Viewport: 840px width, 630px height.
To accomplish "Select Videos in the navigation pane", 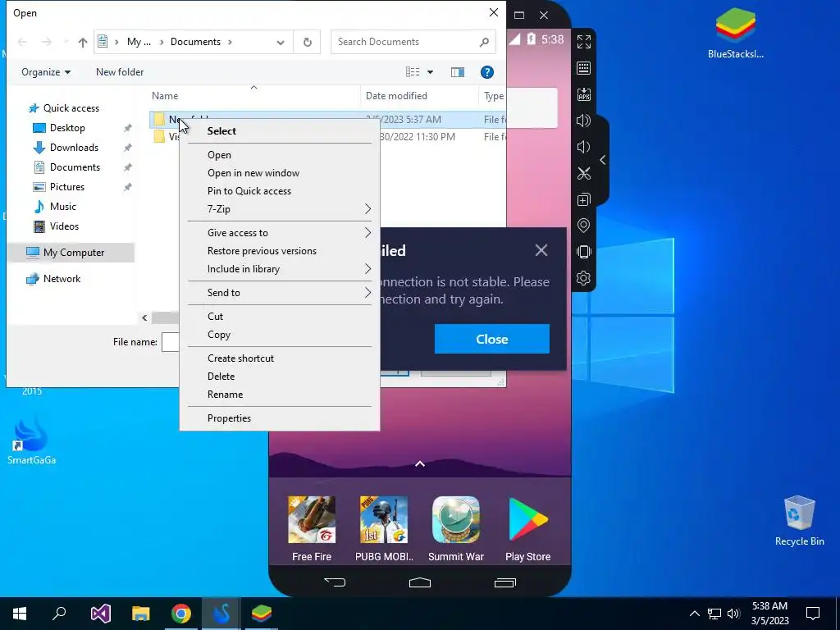I will click(x=64, y=226).
